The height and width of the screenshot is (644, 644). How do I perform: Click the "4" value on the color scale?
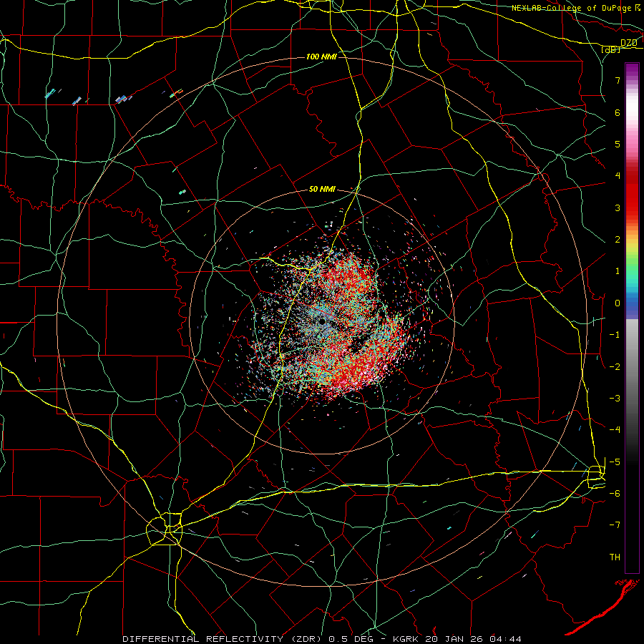(x=618, y=176)
